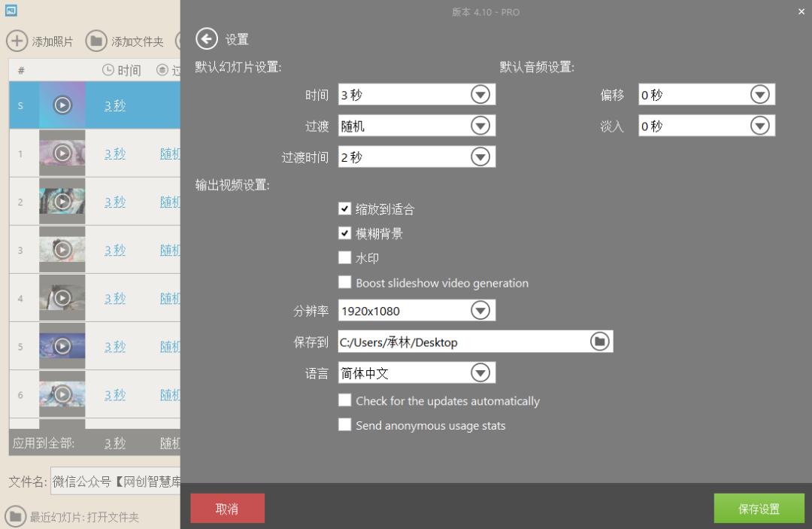
Task: Play slide 3 thumbnail preview
Action: click(x=62, y=250)
